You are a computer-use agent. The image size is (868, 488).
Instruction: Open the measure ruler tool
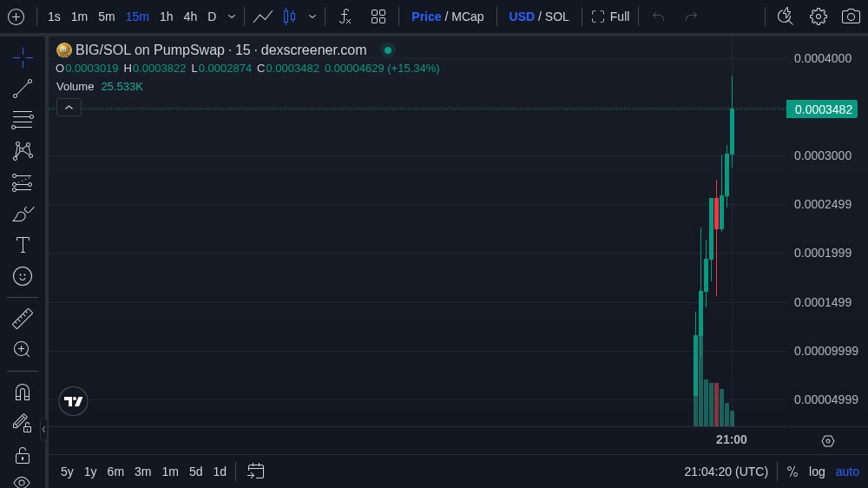click(x=23, y=319)
